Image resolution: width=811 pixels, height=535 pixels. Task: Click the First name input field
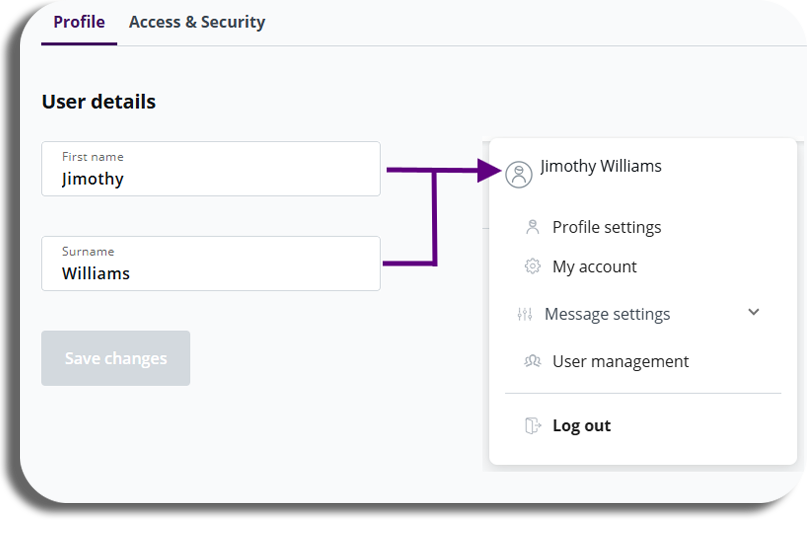tap(211, 169)
